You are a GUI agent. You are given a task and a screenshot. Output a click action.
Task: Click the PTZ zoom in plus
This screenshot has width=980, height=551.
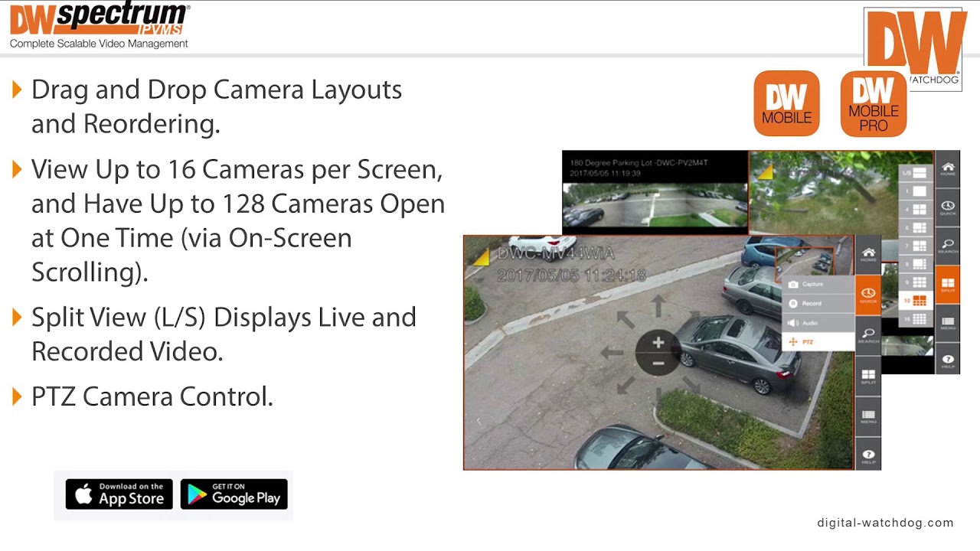[658, 343]
